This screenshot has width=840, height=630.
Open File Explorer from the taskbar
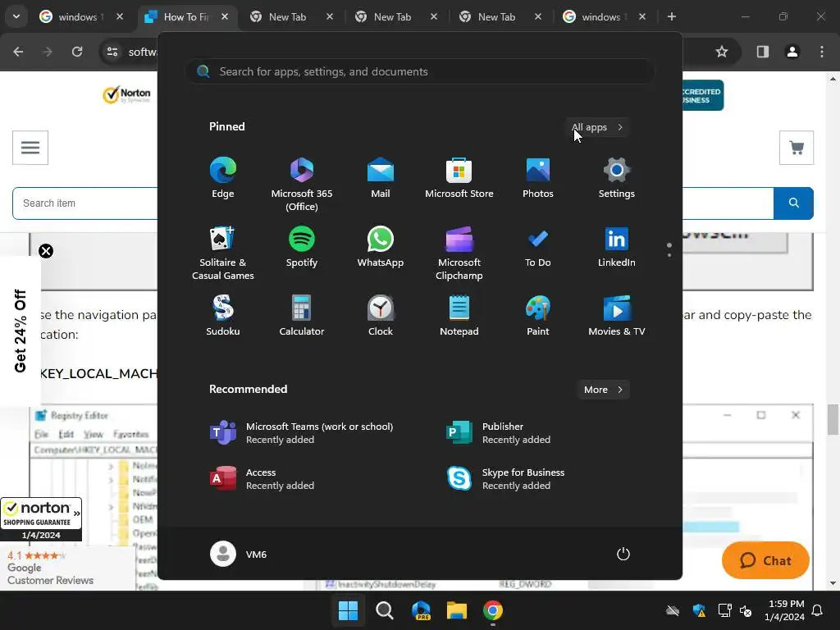[457, 610]
